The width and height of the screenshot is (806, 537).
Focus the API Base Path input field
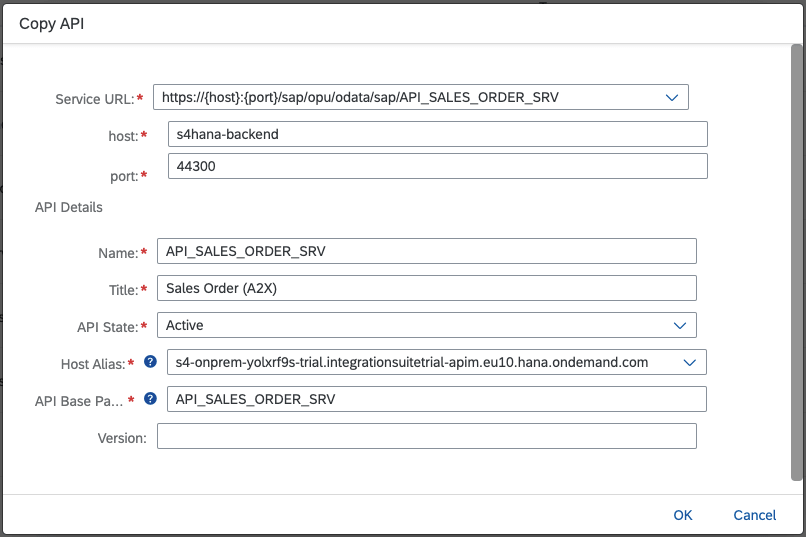pos(436,399)
